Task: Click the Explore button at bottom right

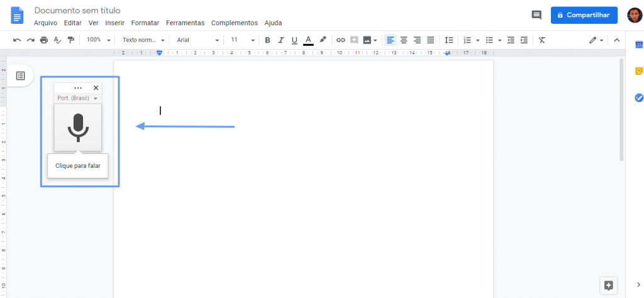Action: click(x=609, y=285)
